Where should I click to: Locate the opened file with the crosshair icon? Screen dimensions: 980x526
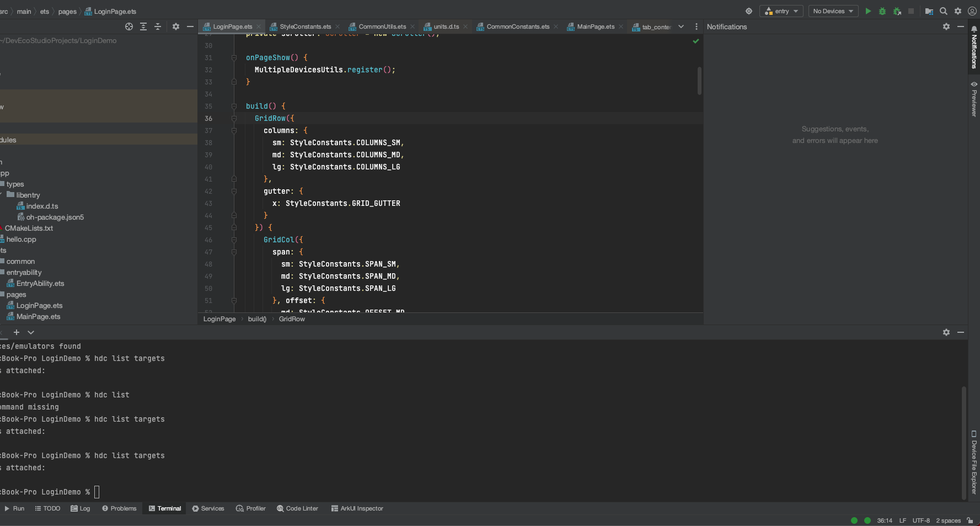point(129,26)
